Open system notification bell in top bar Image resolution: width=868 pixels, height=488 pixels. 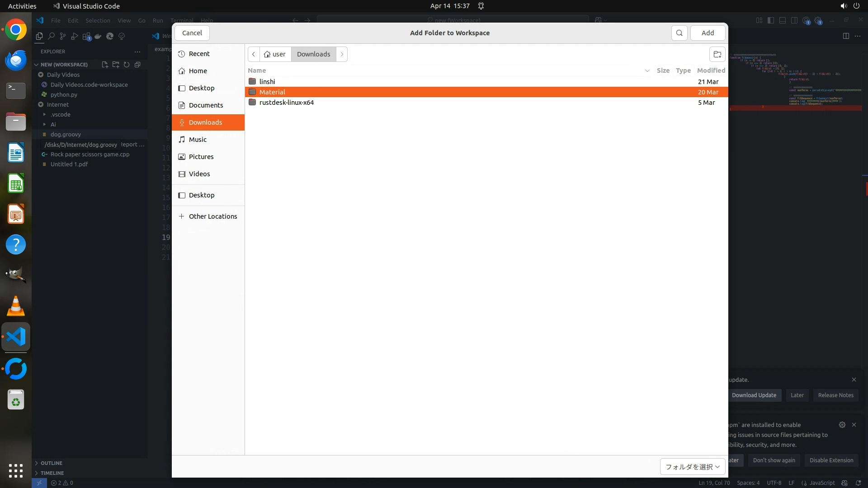coord(481,6)
